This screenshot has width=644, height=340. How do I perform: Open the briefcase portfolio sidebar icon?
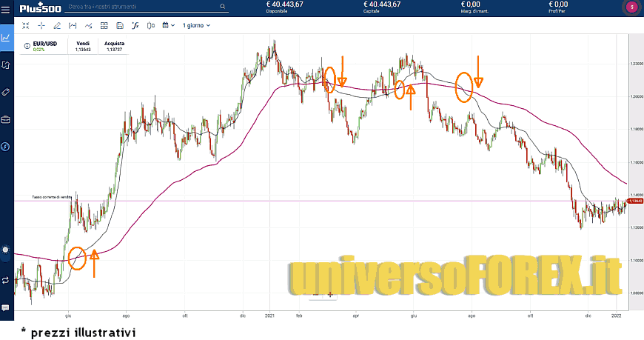tap(6, 119)
